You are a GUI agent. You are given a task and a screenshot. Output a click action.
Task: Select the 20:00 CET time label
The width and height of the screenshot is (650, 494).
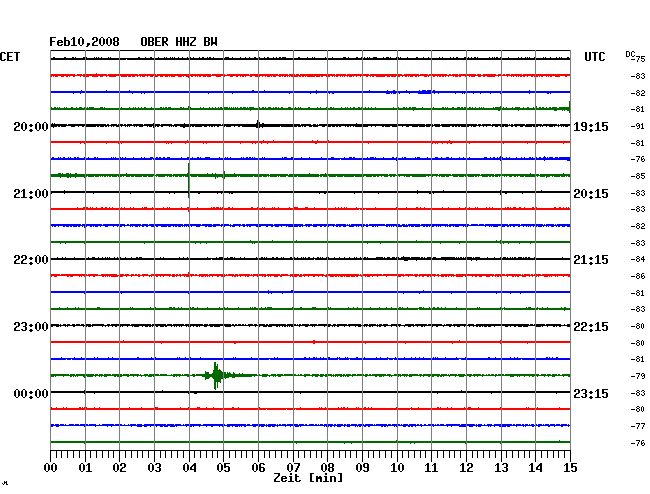pyautogui.click(x=31, y=126)
